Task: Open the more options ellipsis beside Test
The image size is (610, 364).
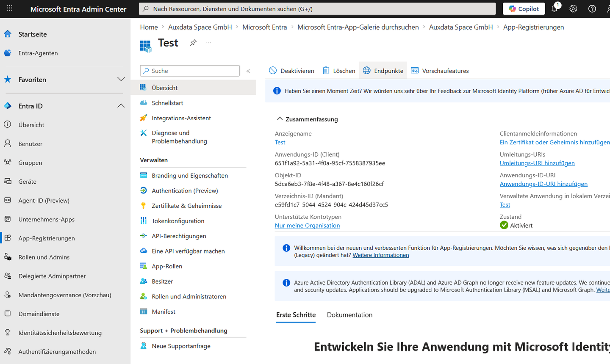Action: (208, 43)
